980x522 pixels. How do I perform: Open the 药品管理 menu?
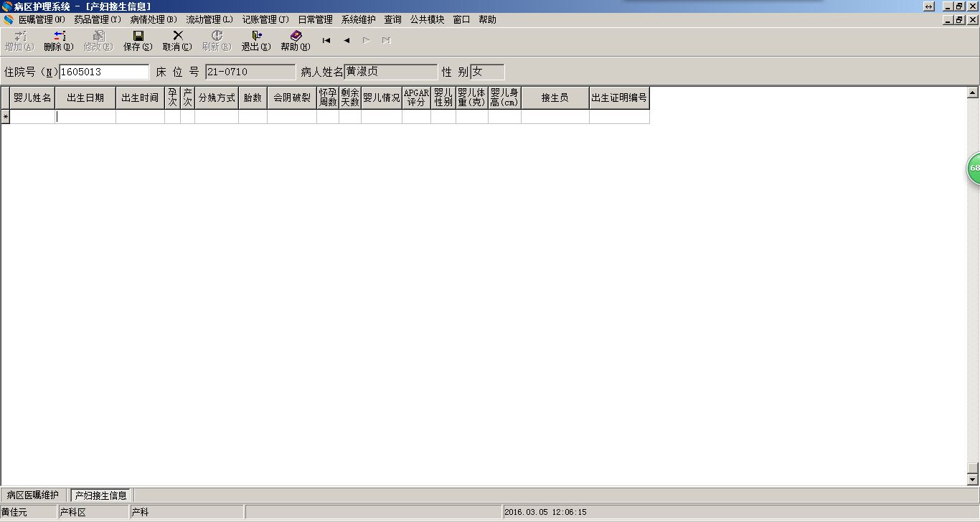pyautogui.click(x=98, y=20)
